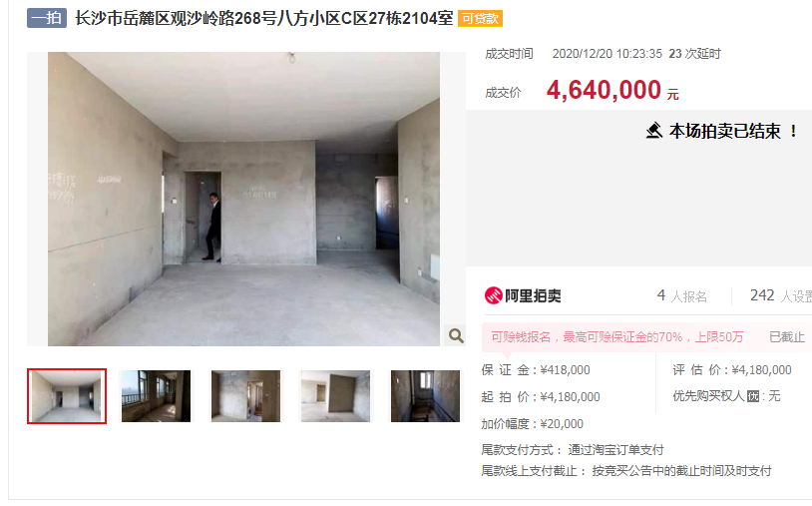This screenshot has width=812, height=506.
Task: Click the Ali Auction logo icon
Action: pos(493,295)
